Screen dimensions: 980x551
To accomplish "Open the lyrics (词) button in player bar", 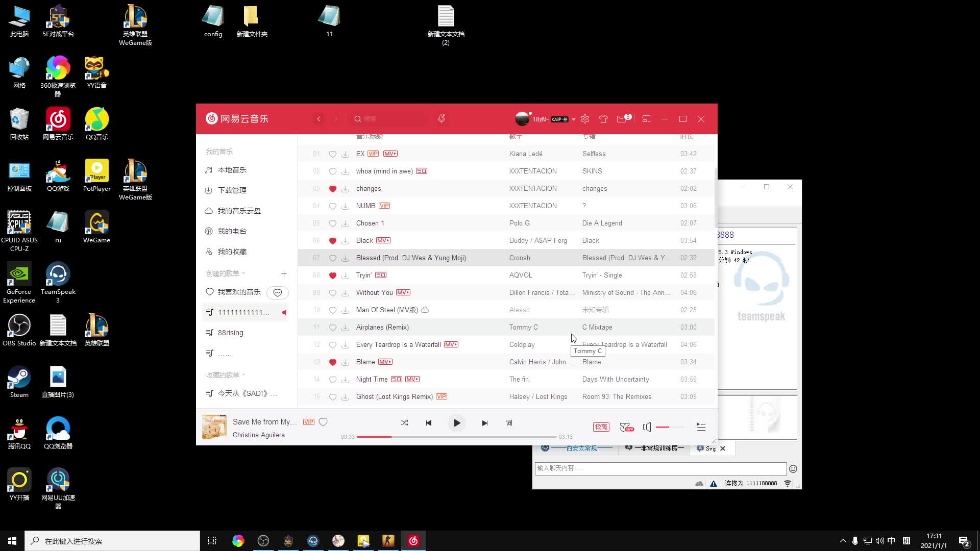I will [x=509, y=423].
